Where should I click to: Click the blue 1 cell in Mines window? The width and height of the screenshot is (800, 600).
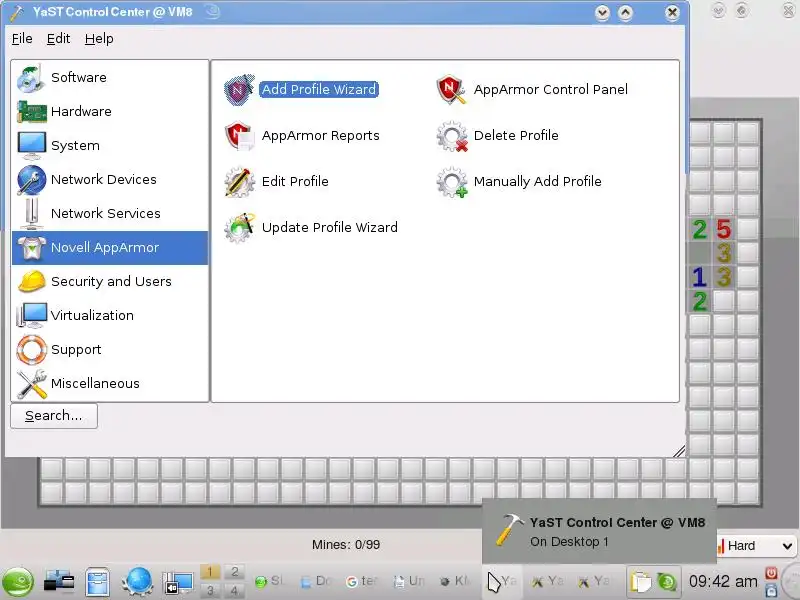[x=699, y=278]
